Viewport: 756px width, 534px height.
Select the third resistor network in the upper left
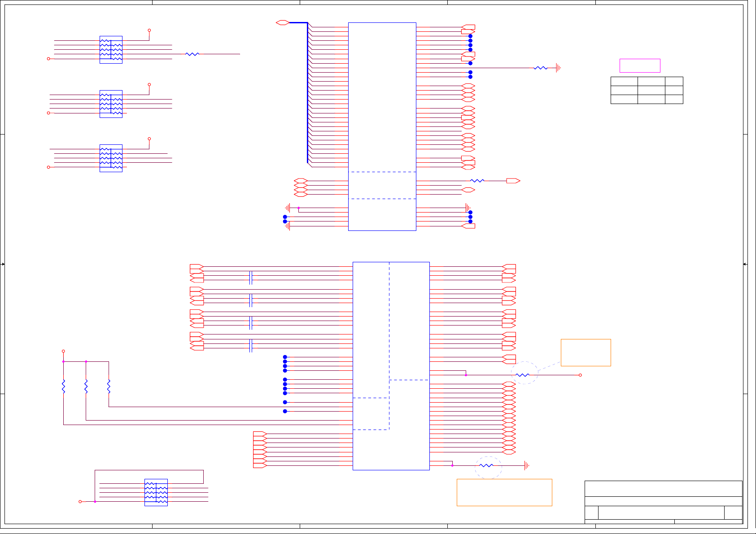111,158
